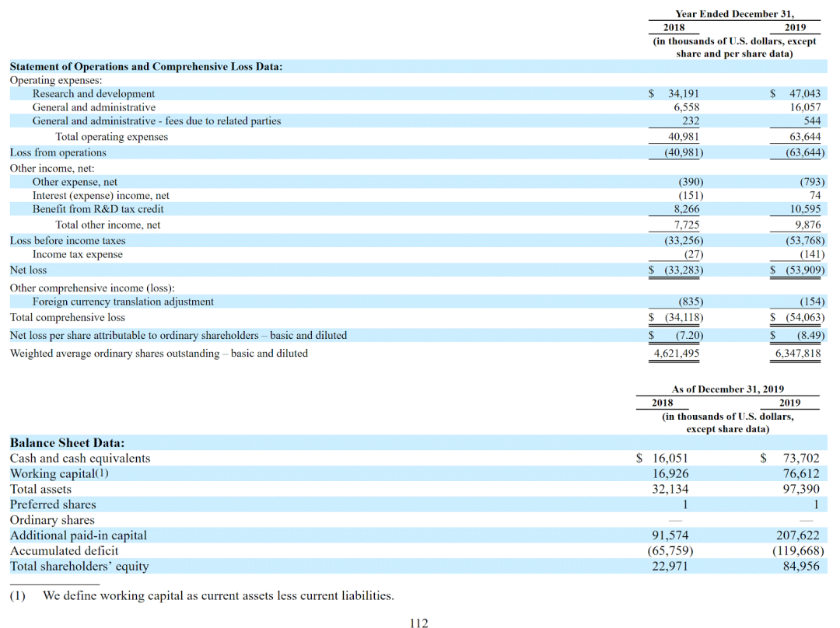Click the "Other expense, net" label

click(x=75, y=182)
